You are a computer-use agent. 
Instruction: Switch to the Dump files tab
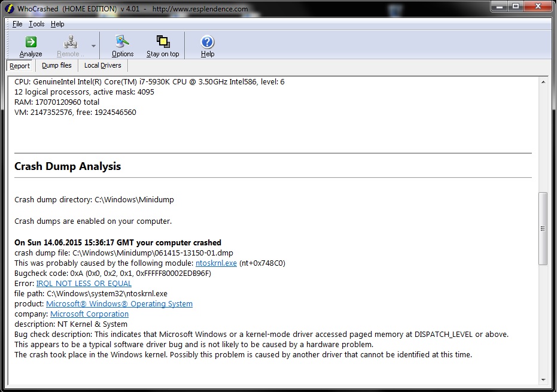point(56,65)
